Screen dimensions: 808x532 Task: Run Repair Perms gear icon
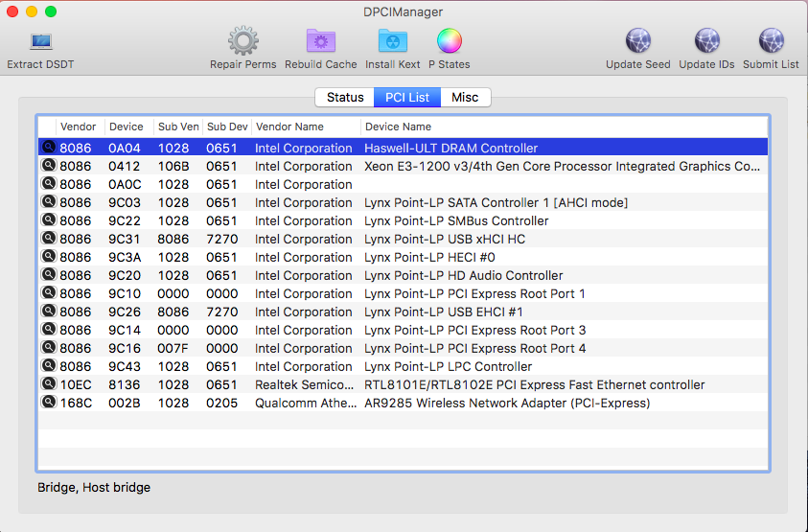[x=242, y=42]
